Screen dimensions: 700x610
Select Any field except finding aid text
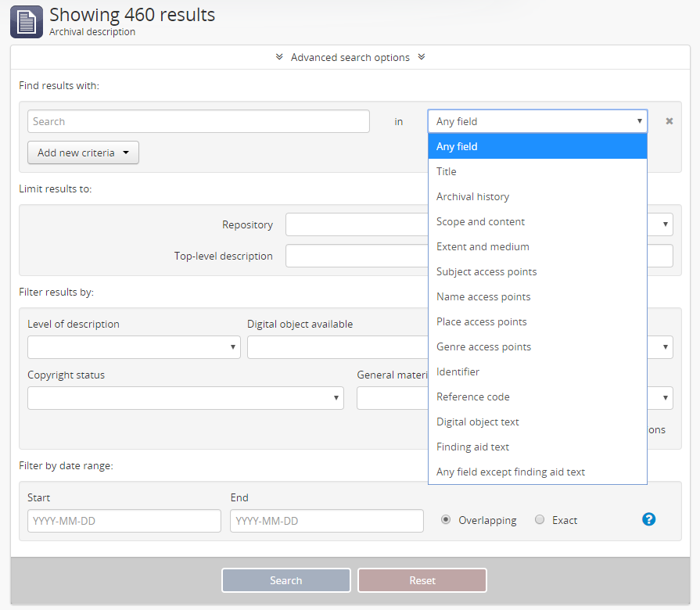click(510, 472)
